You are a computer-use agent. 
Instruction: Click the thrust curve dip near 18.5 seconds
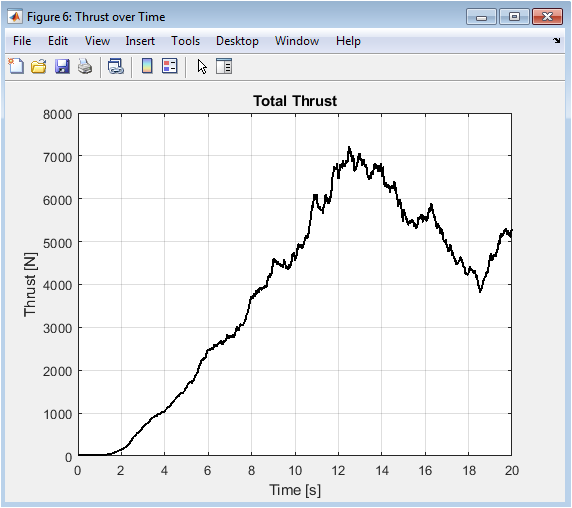[x=480, y=291]
